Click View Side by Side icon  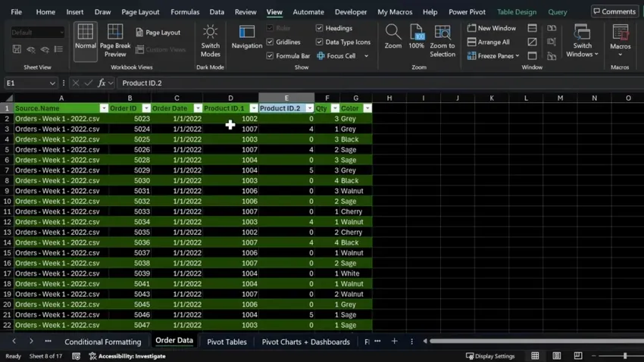coord(552,28)
